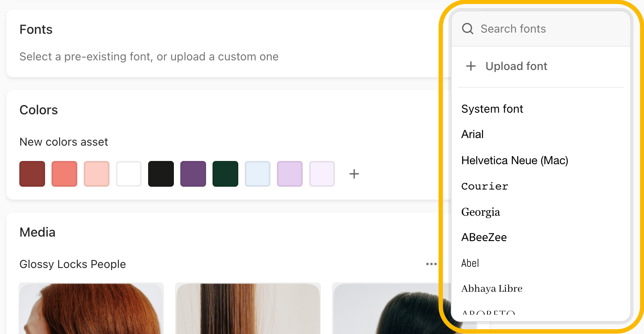
Task: Select the light peach pink swatch
Action: pos(97,174)
